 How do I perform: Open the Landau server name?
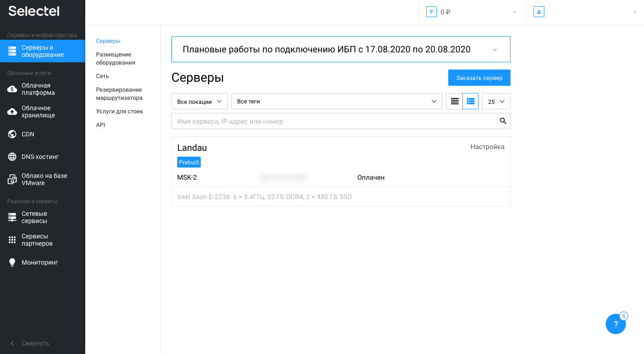pos(192,148)
